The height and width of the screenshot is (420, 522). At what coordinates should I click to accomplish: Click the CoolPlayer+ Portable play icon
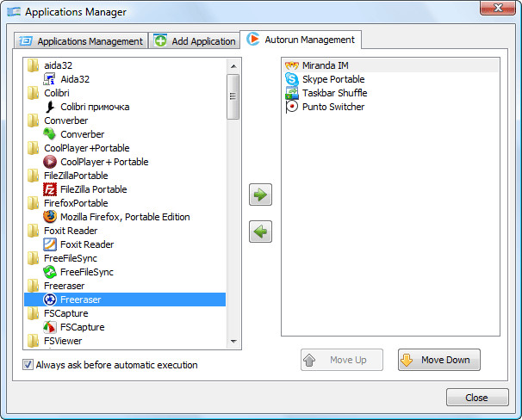tap(50, 162)
